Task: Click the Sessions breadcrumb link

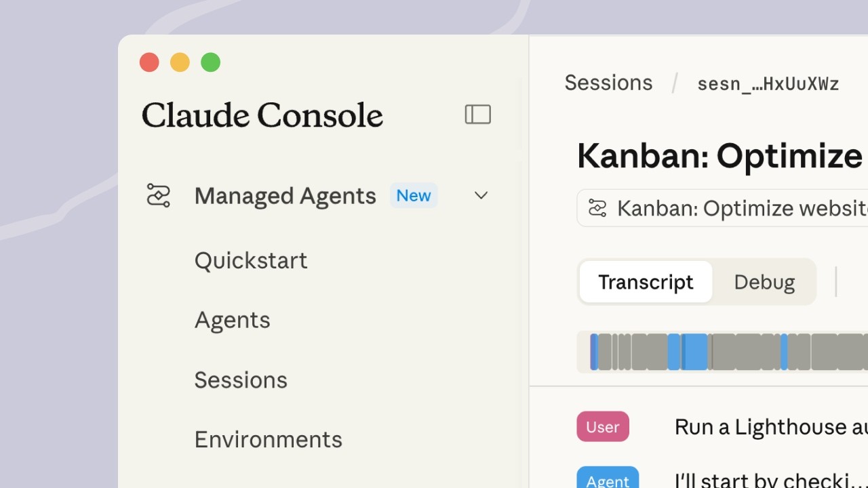Action: click(608, 83)
